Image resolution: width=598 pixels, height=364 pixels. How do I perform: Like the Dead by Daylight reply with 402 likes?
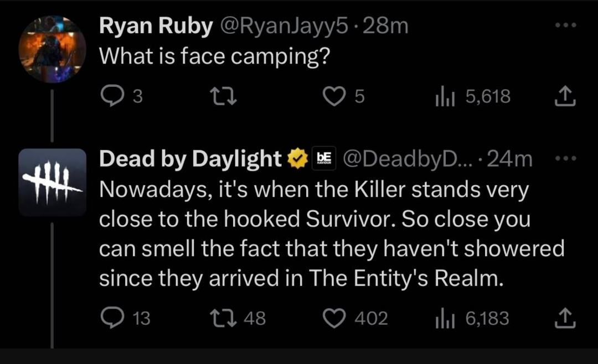pos(334,318)
